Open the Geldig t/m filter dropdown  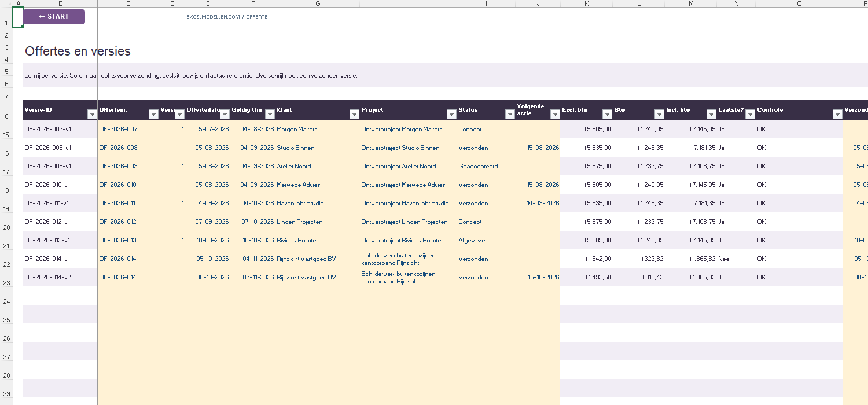click(x=270, y=115)
